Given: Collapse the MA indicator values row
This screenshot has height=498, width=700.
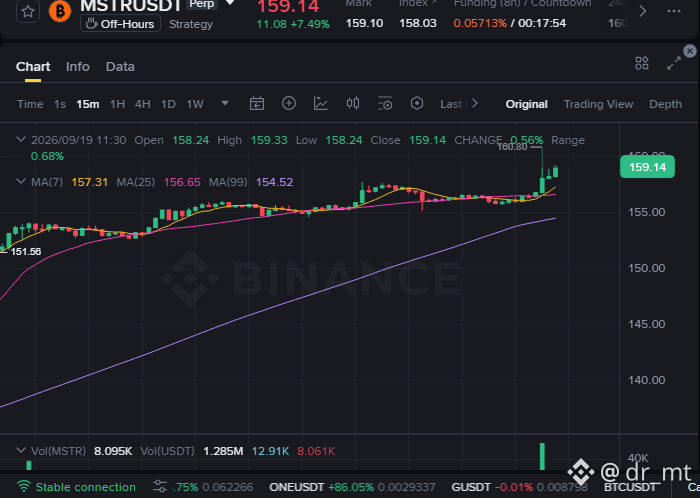Looking at the screenshot, I should pos(21,181).
